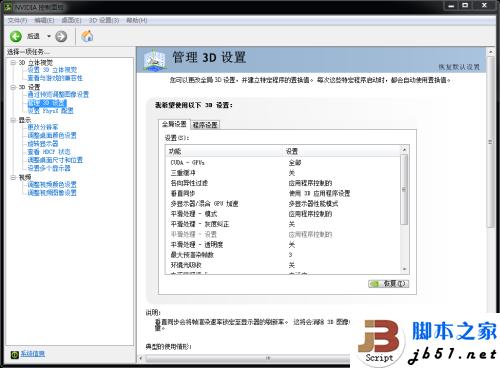Click the 使用 3D 应用程序设置 value
Image resolution: width=500 pixels, height=368 pixels.
pos(319,193)
